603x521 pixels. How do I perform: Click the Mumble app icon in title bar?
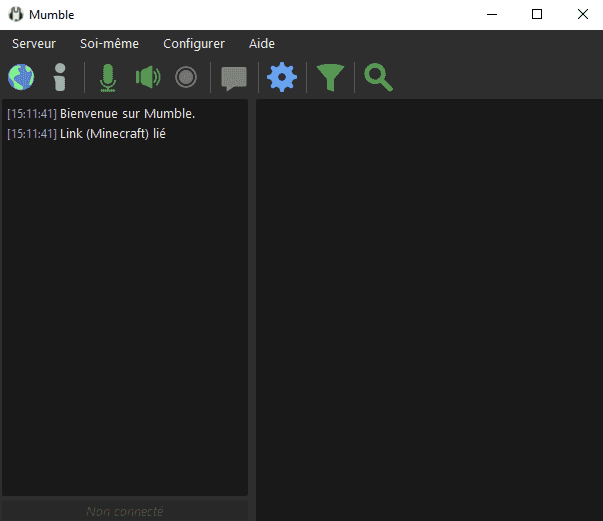coord(15,15)
